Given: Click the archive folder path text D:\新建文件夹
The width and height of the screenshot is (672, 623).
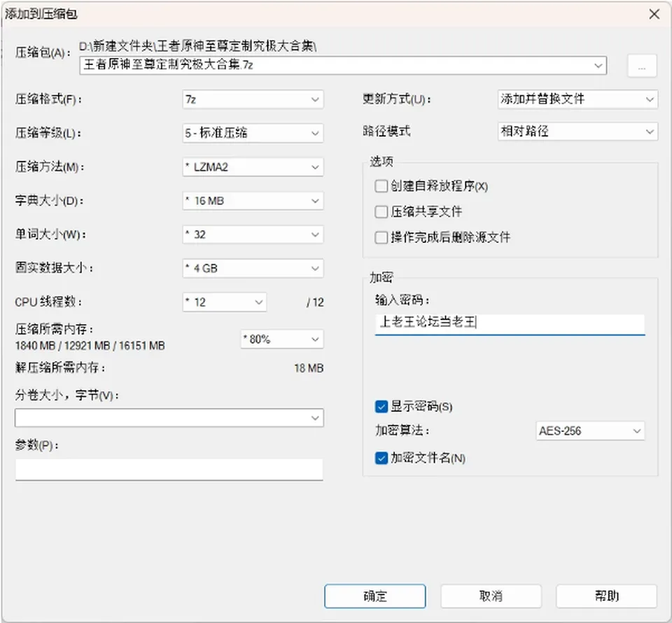Looking at the screenshot, I should [197, 45].
